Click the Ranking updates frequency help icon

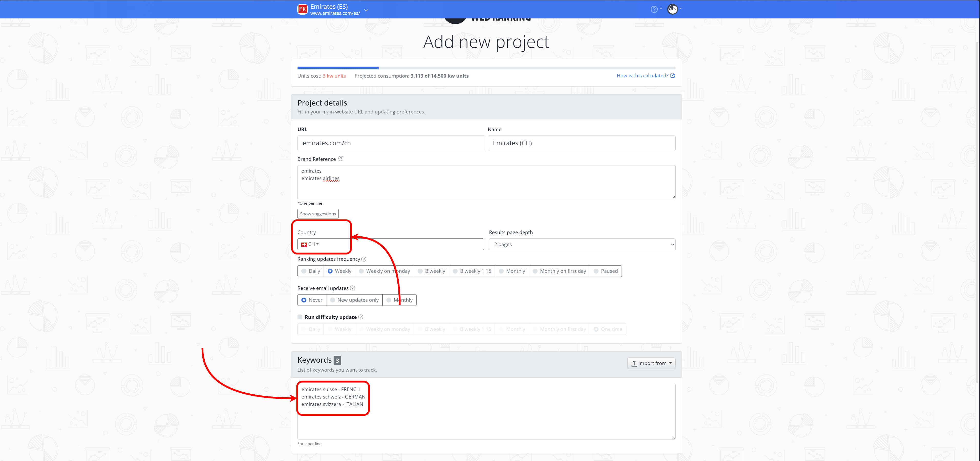point(364,259)
